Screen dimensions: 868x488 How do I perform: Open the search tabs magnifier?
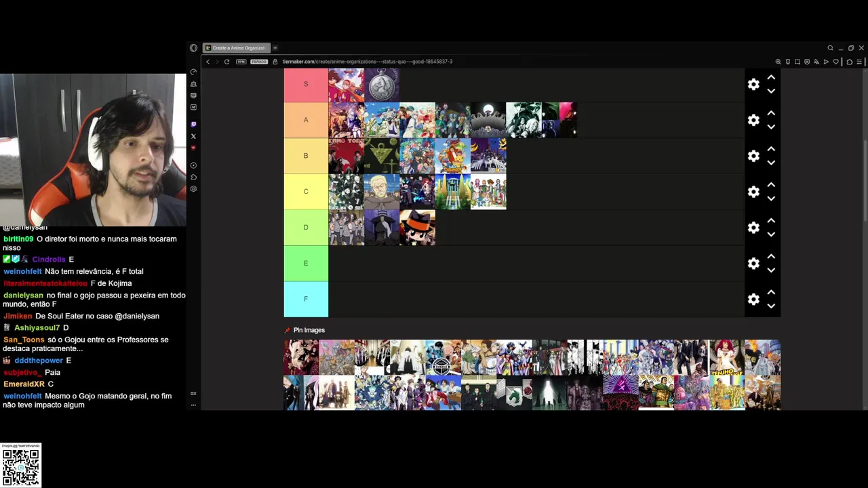coord(830,48)
